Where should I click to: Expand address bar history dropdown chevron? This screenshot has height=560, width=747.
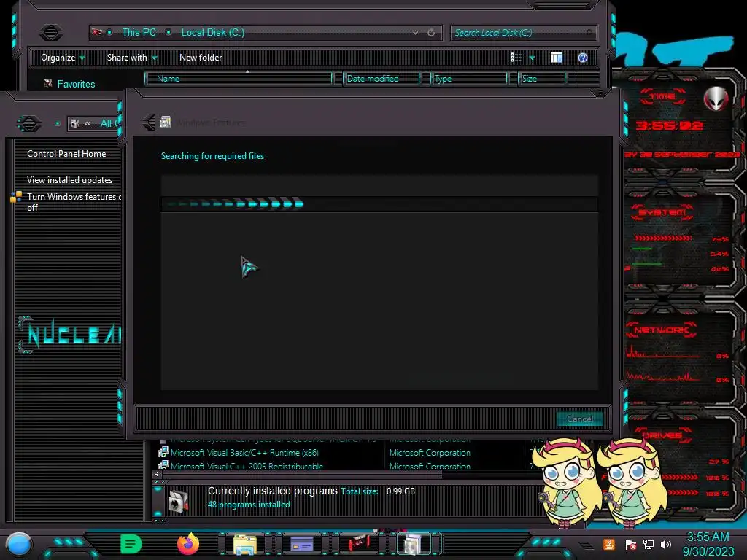click(415, 32)
